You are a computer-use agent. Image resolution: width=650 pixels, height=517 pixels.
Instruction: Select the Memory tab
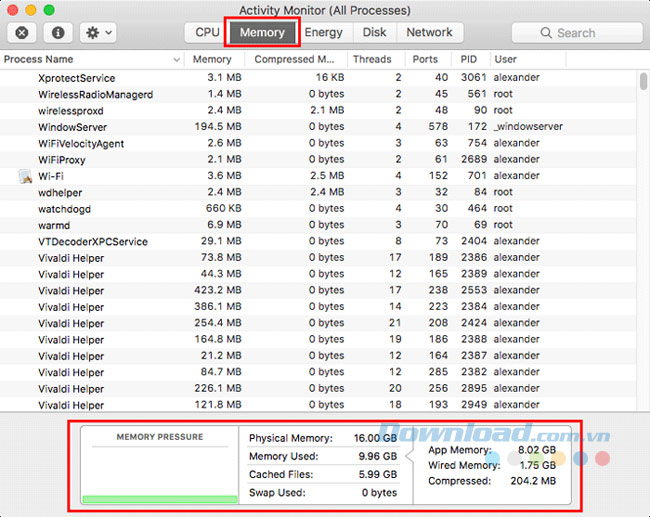click(x=262, y=32)
